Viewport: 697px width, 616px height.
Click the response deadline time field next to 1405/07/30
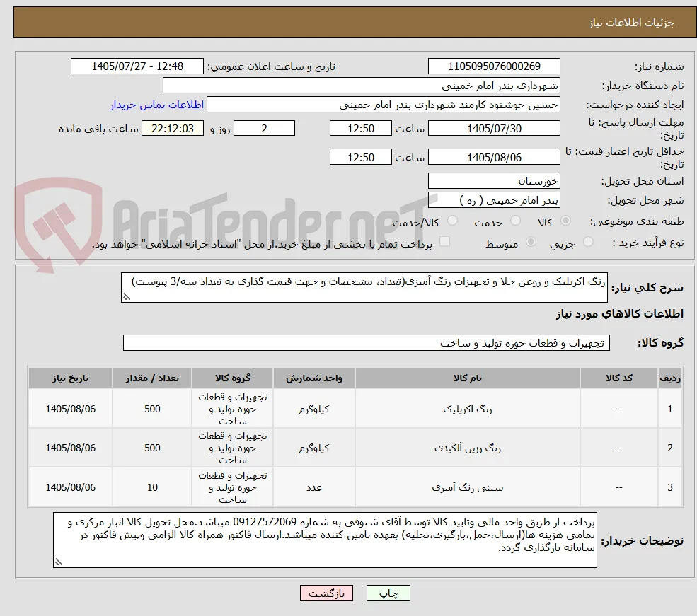pyautogui.click(x=360, y=128)
